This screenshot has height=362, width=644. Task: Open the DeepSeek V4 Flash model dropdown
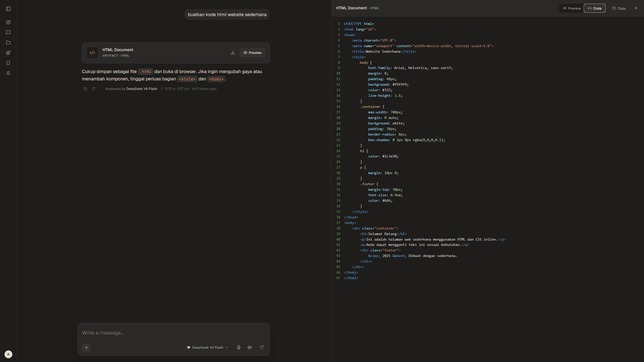(x=208, y=347)
